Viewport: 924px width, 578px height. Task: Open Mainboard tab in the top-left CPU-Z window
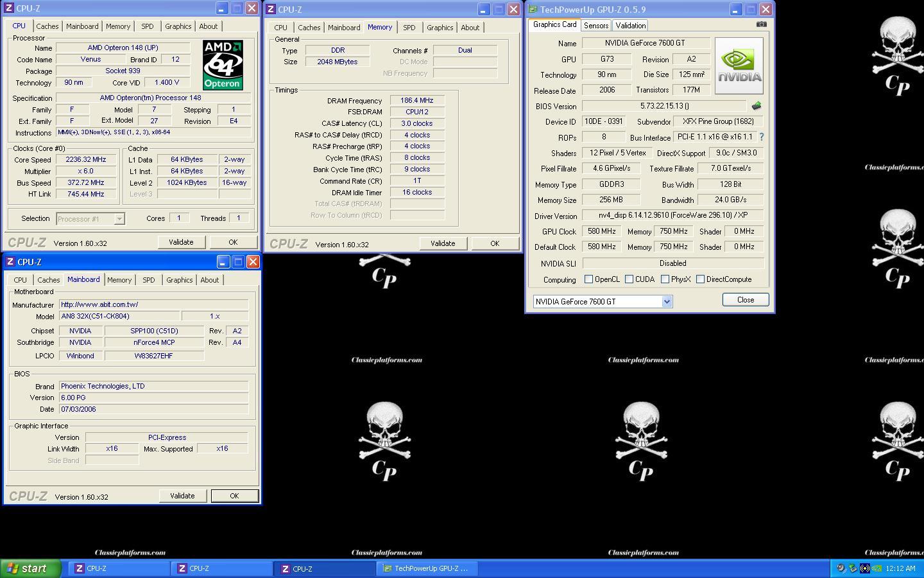(82, 26)
